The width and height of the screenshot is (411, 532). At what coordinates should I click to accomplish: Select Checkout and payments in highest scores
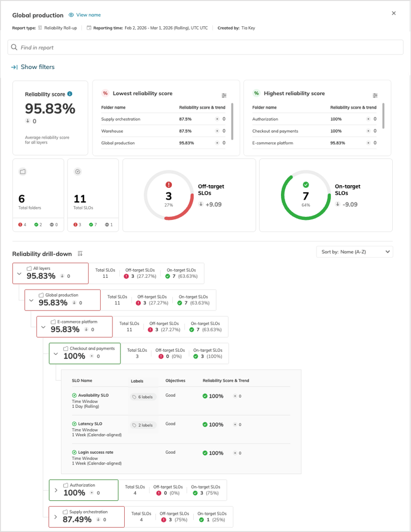click(x=314, y=131)
